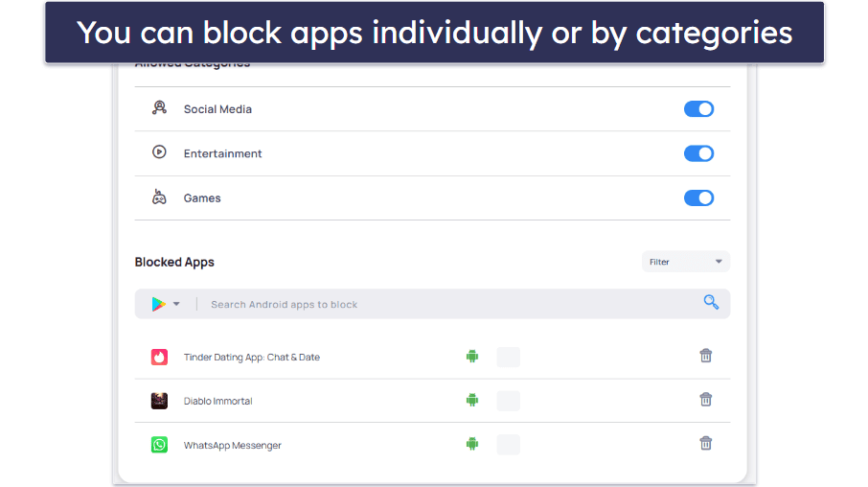Toggle the Entertainment category switch
The height and width of the screenshot is (487, 868).
point(698,153)
